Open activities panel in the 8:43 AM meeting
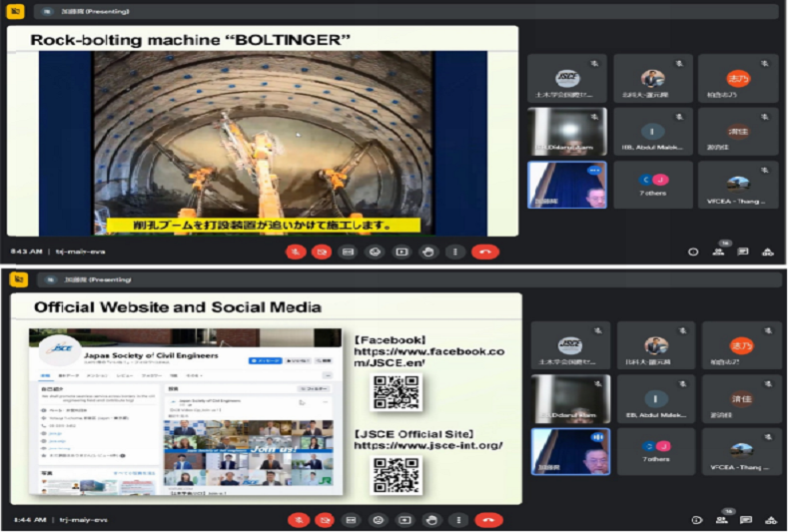Screen dimensions: 799x532 [x=767, y=252]
